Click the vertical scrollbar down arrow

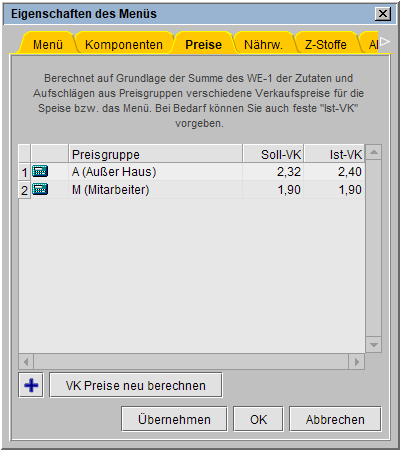click(374, 345)
